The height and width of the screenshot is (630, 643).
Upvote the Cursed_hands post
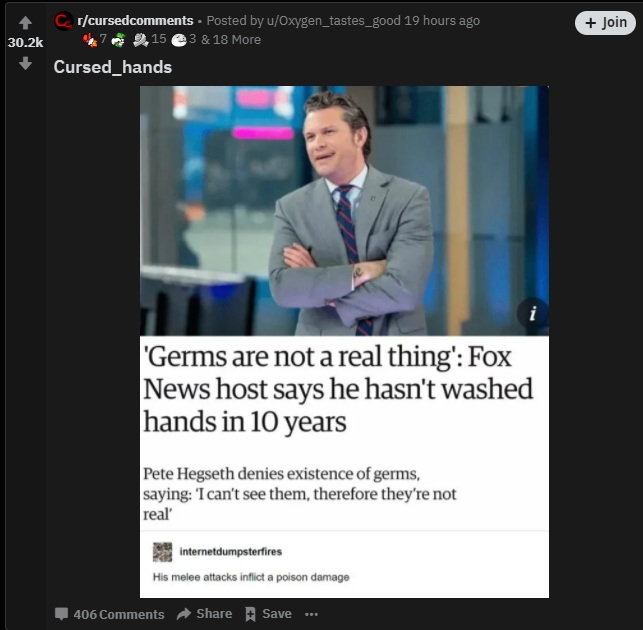[25, 23]
